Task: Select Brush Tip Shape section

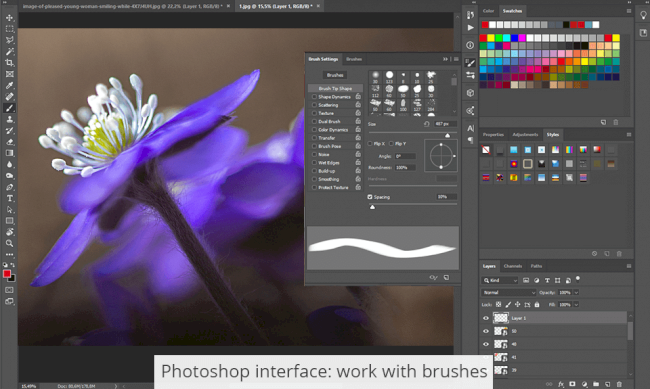Action: 335,88
